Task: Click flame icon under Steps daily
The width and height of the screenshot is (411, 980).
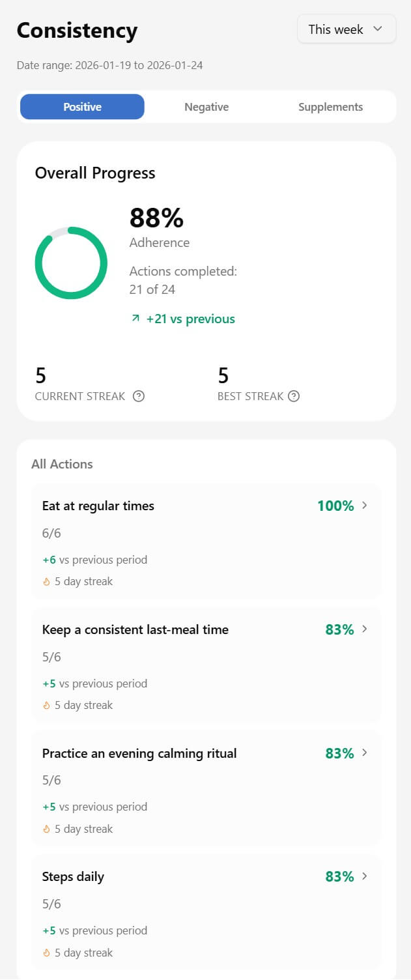Action: (46, 953)
